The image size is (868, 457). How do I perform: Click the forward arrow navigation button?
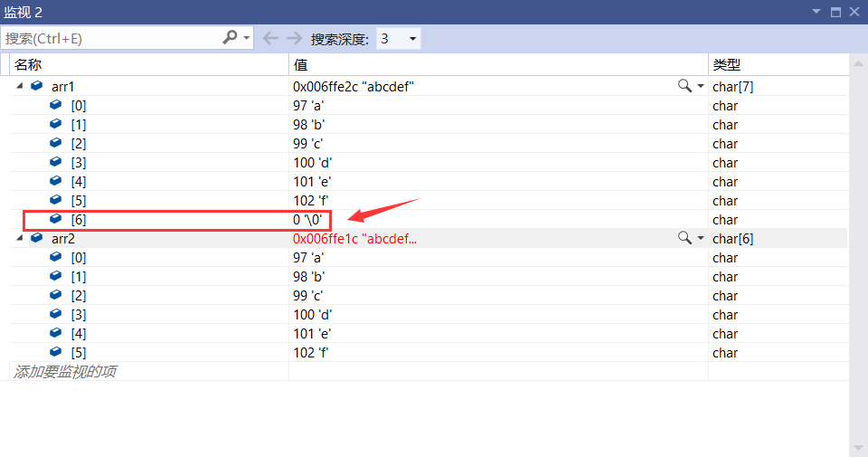point(295,38)
